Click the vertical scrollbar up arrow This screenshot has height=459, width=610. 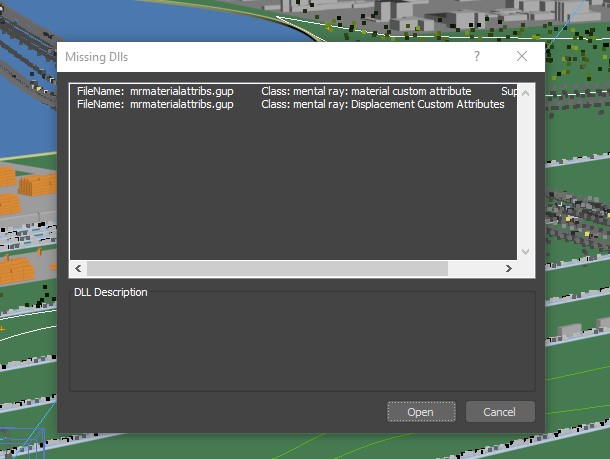click(526, 93)
